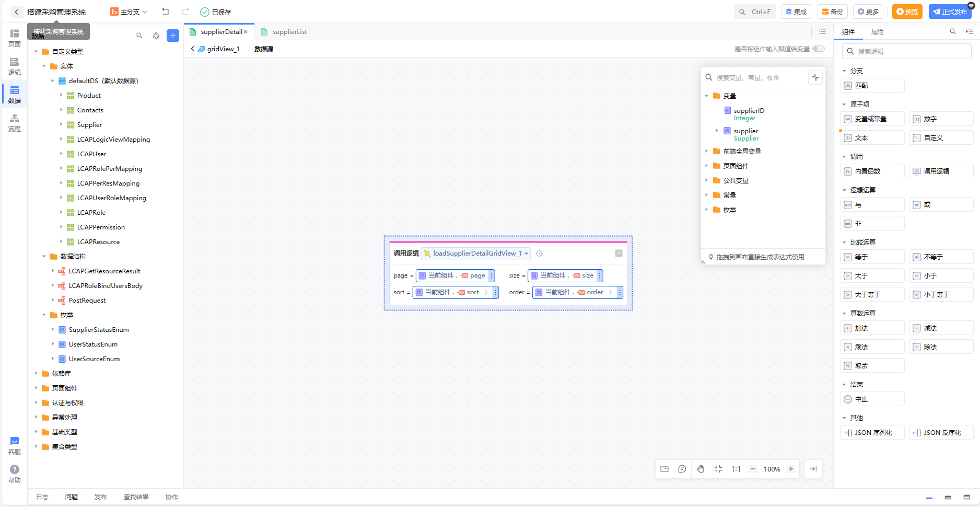Open 帮助 help in sidebar
980x507 pixels.
(15, 474)
